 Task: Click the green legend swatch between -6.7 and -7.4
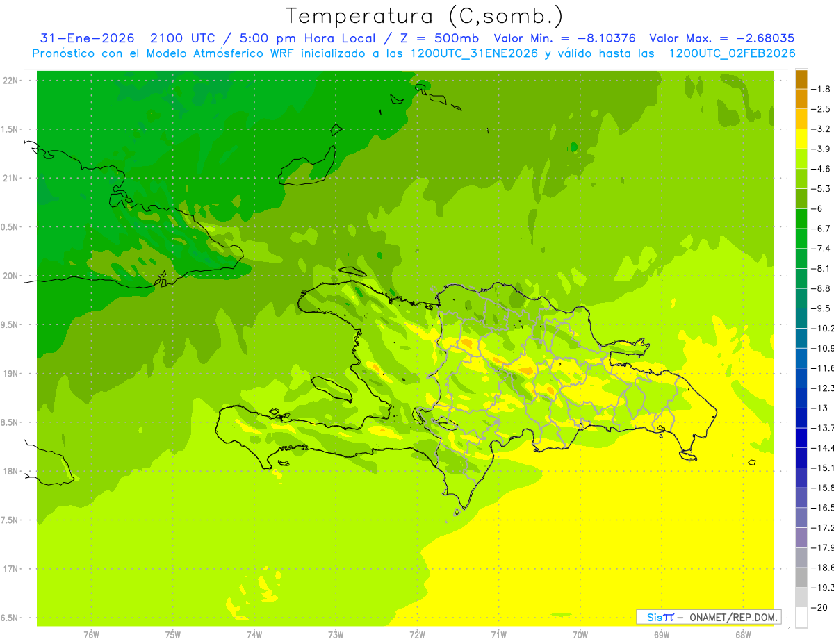click(801, 238)
